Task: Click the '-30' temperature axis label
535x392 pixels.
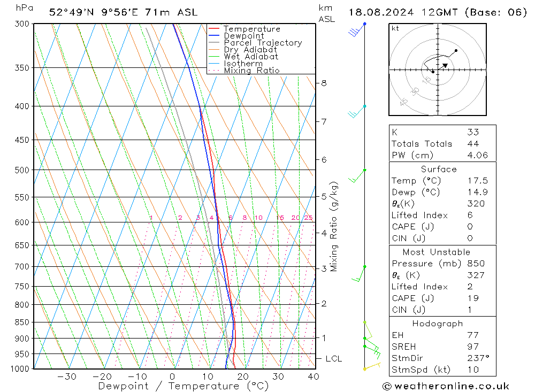Action: tap(67, 376)
